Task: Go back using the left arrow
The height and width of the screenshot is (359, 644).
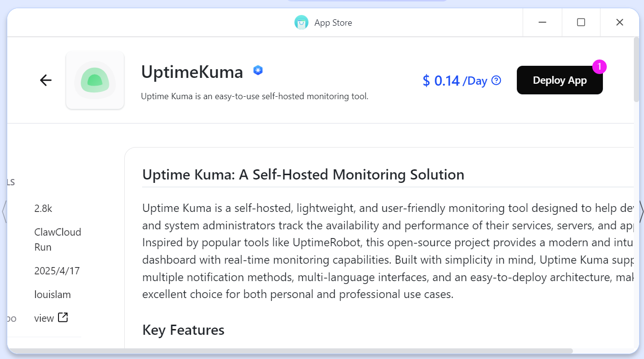Action: pyautogui.click(x=45, y=80)
